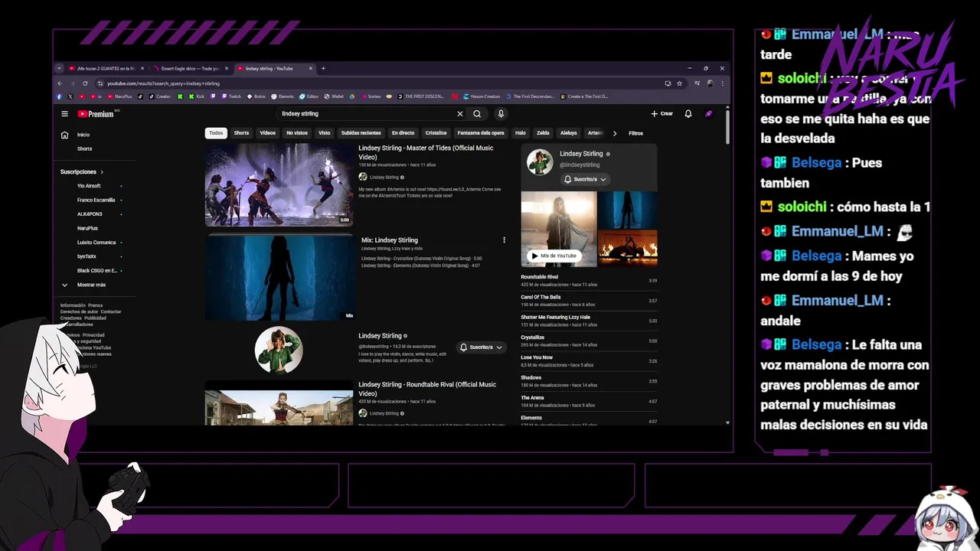
Task: Select the Visto filter chip
Action: [325, 133]
